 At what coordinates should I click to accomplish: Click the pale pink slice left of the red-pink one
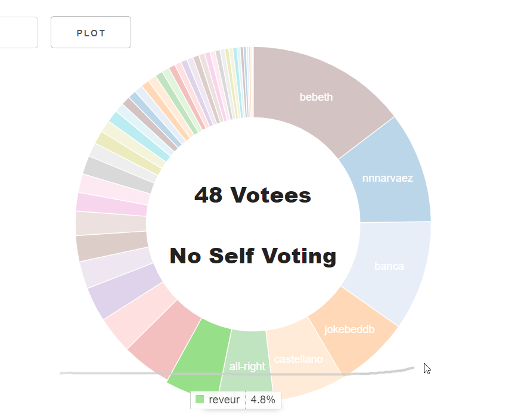(139, 316)
